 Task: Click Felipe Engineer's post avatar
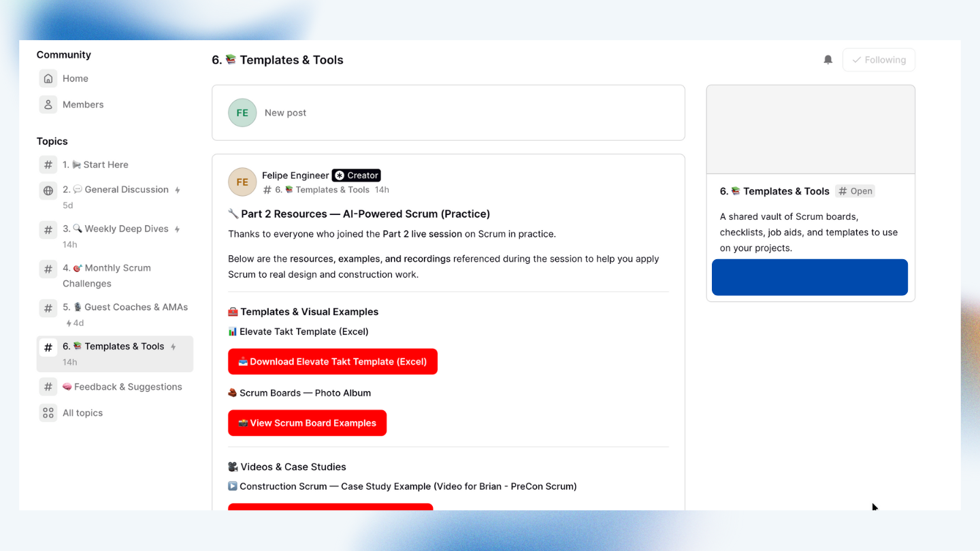[x=242, y=182]
